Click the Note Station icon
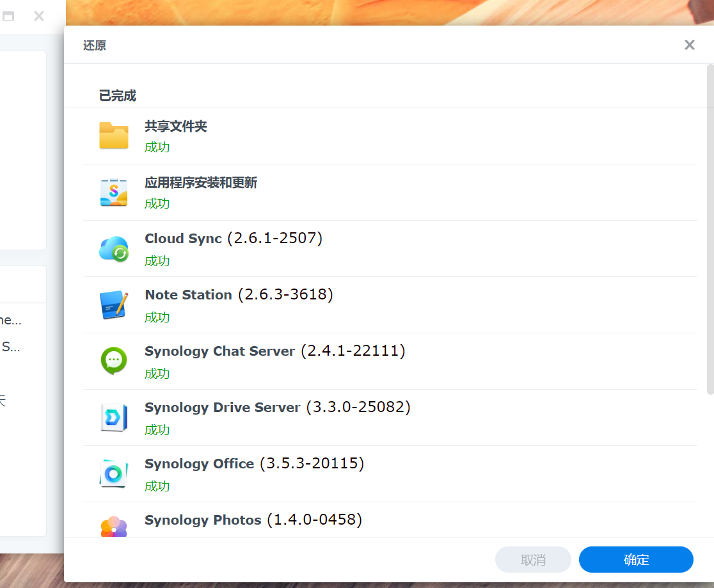Screen dimensions: 714x588 pos(114,305)
